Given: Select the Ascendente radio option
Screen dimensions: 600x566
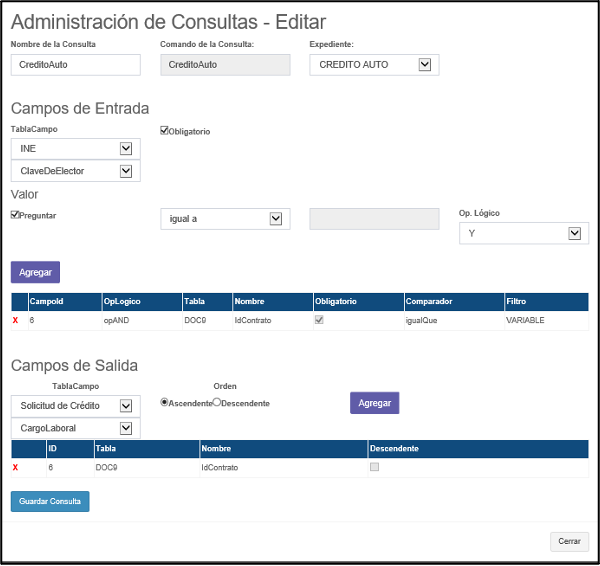Looking at the screenshot, I should (165, 402).
